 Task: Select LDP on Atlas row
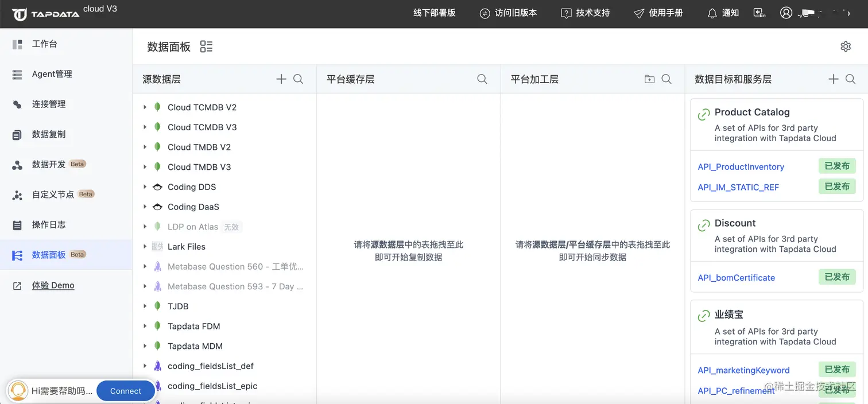point(224,227)
